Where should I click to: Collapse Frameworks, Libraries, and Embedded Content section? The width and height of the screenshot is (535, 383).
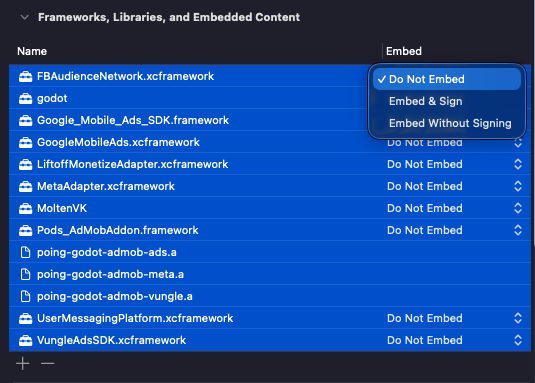coord(25,17)
